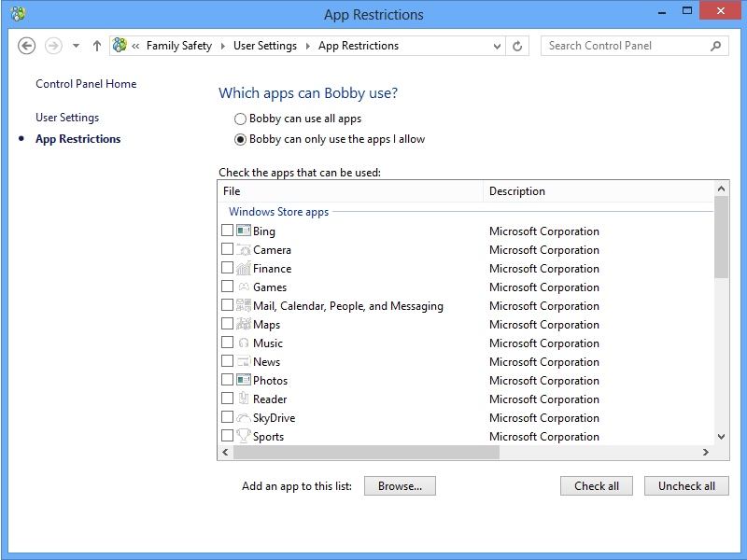This screenshot has width=747, height=560.
Task: Click App Restrictions in the breadcrumb
Action: coord(359,46)
